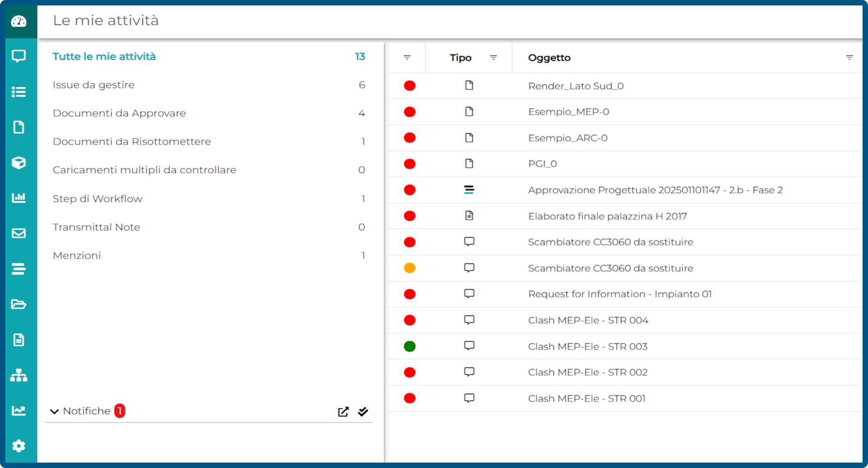This screenshot has width=868, height=468.
Task: Open the mail envelope sidebar icon
Action: pyautogui.click(x=19, y=233)
